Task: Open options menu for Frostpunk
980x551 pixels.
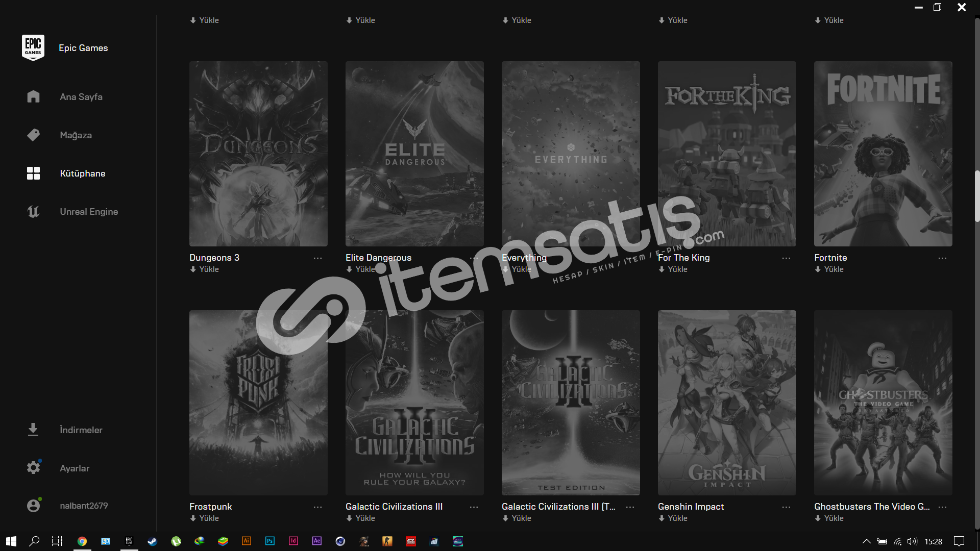Action: pos(317,507)
